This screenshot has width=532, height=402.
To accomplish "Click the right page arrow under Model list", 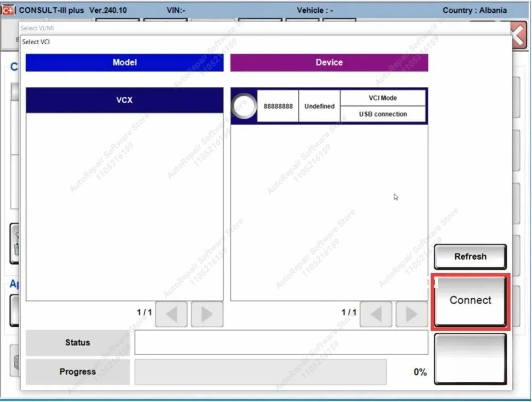I will [206, 315].
